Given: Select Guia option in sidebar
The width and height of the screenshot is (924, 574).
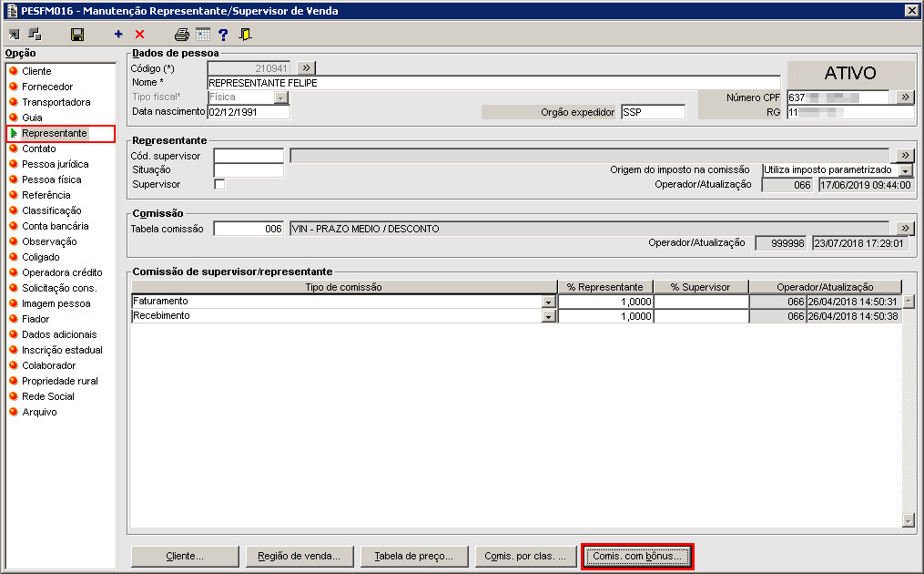Looking at the screenshot, I should 32,118.
